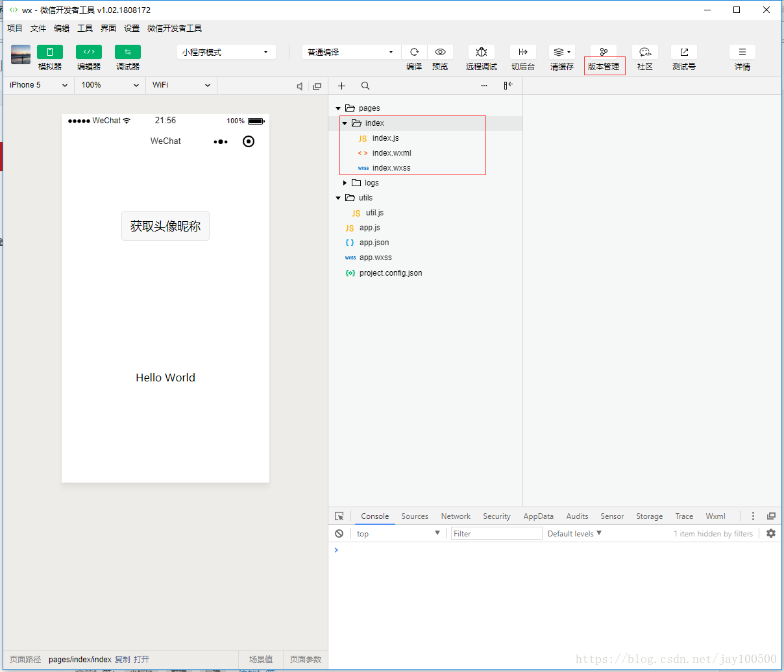Open the top context dropdown

[398, 533]
